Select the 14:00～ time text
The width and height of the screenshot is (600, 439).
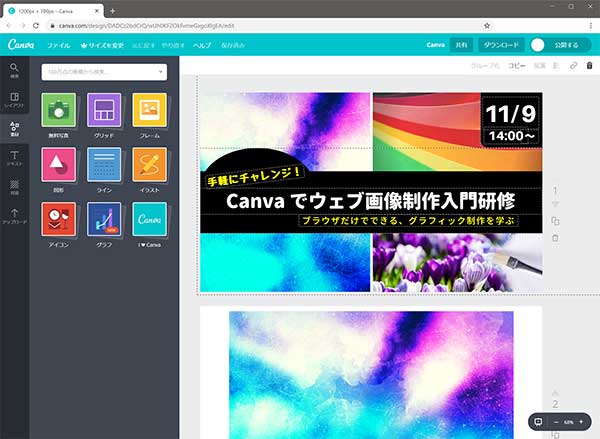[511, 136]
